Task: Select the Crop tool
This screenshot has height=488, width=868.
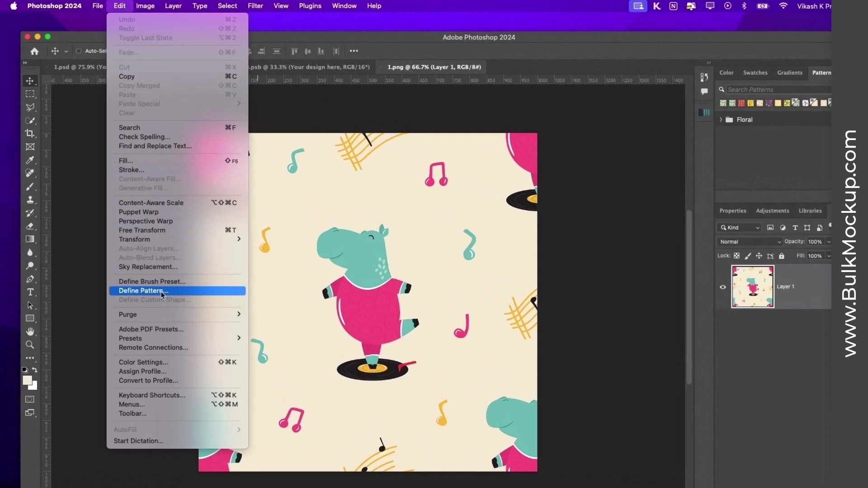Action: [x=30, y=134]
